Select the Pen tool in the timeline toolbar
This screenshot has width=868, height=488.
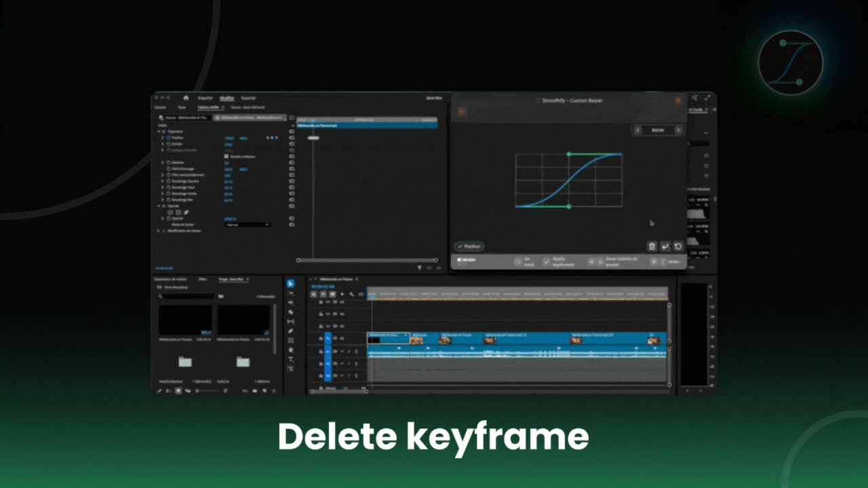click(291, 332)
